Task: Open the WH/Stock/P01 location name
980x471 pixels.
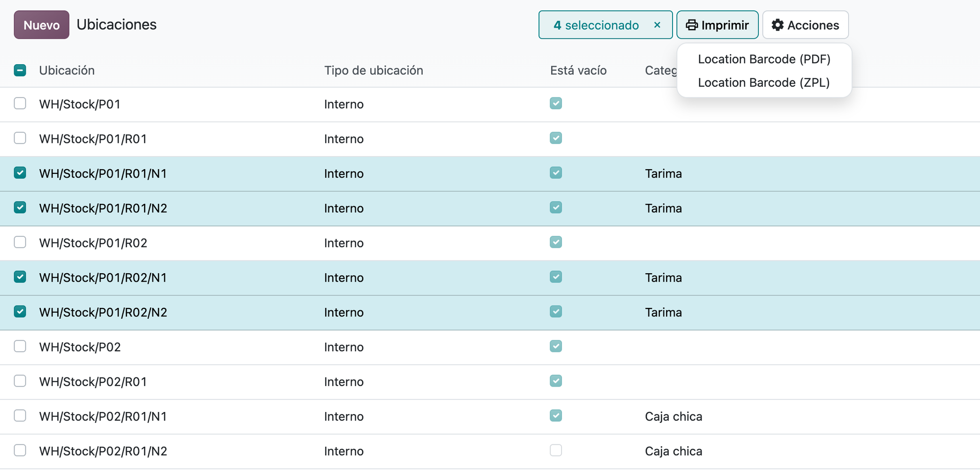Action: pyautogui.click(x=80, y=104)
